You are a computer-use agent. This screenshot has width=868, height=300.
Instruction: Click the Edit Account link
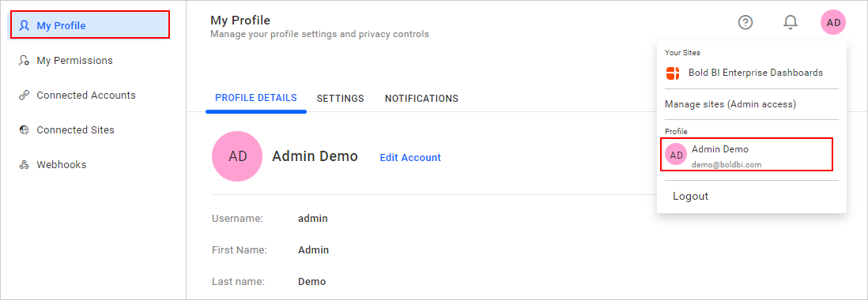coord(410,157)
